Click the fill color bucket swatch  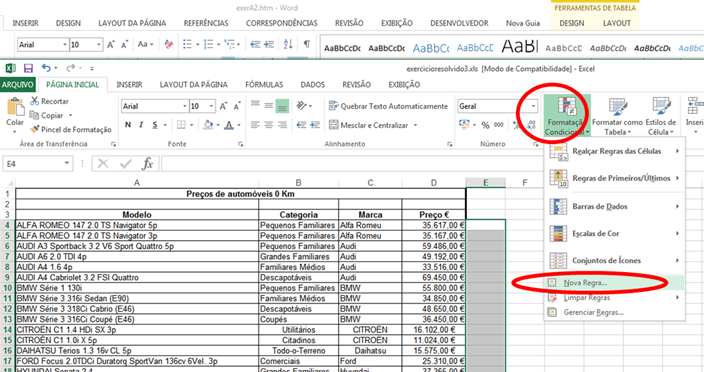208,125
